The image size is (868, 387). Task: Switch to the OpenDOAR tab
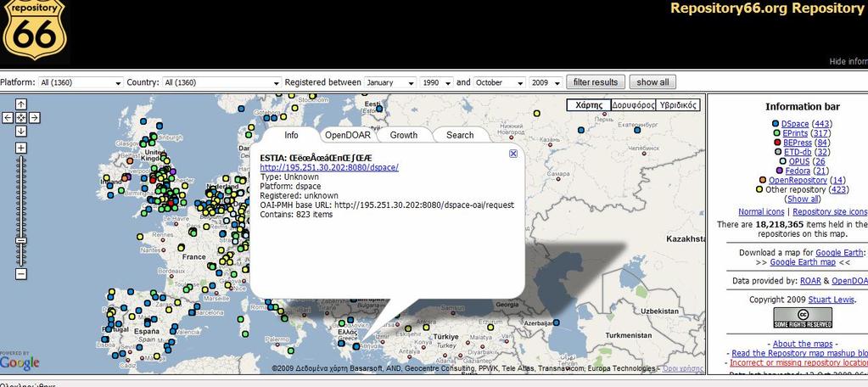(x=348, y=135)
